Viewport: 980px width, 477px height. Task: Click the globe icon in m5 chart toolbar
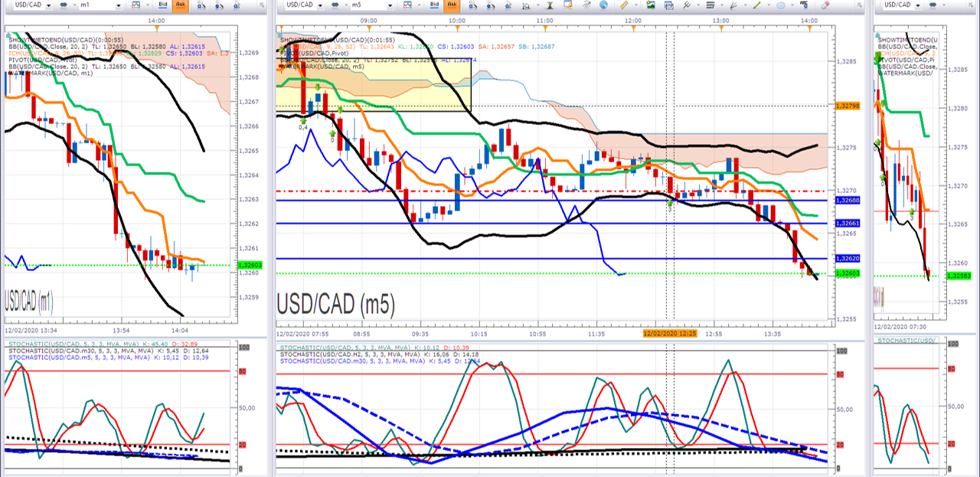tap(603, 5)
